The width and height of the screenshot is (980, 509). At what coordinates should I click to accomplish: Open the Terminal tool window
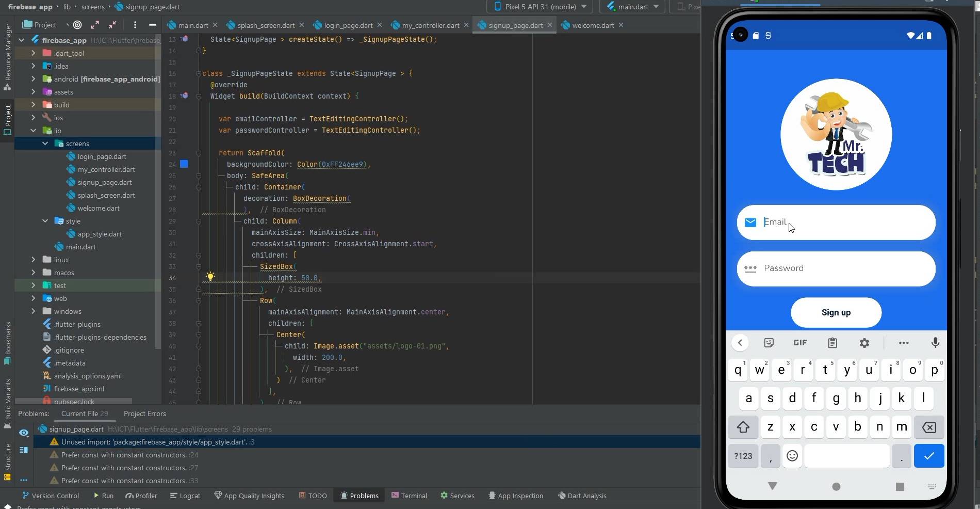click(x=409, y=496)
